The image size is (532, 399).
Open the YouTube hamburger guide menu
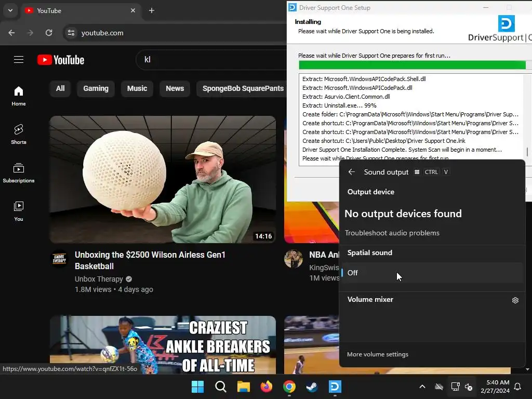pyautogui.click(x=19, y=60)
